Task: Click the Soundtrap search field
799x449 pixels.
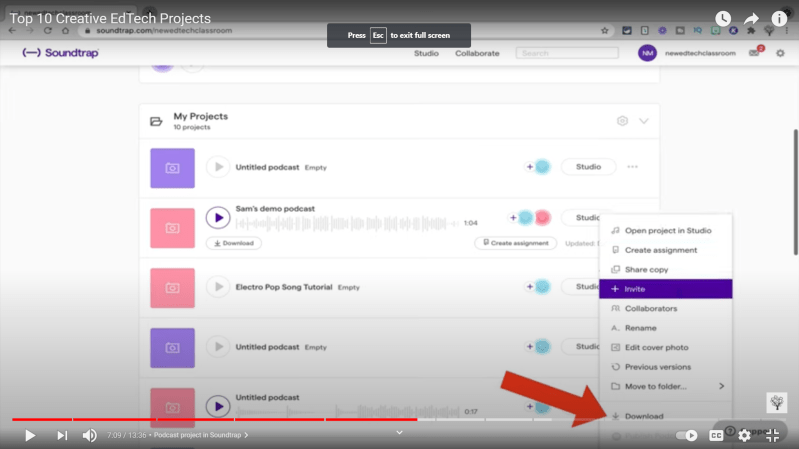Action: coord(561,53)
